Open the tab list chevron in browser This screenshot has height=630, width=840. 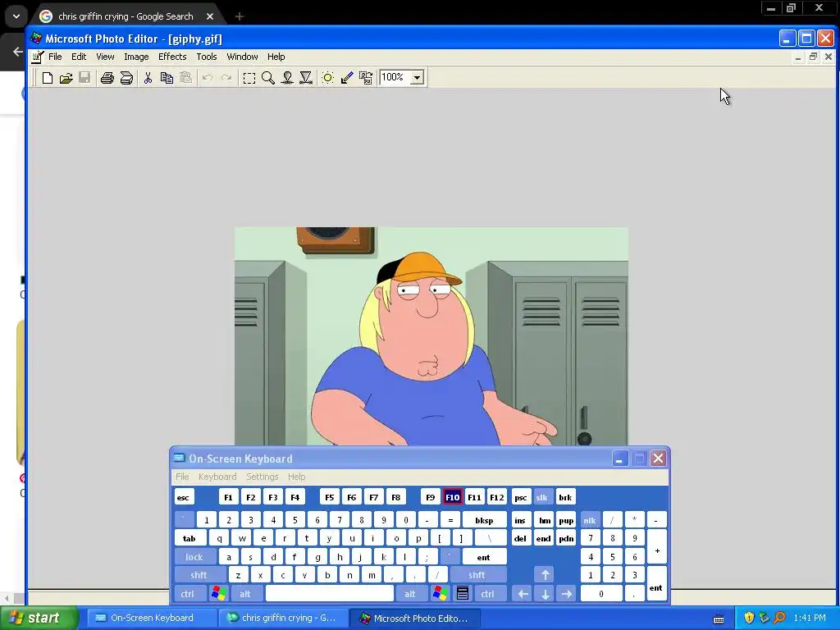pos(16,16)
